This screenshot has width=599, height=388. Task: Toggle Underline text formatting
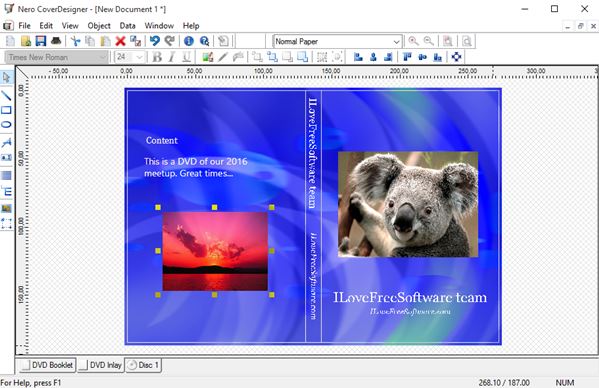[186, 57]
